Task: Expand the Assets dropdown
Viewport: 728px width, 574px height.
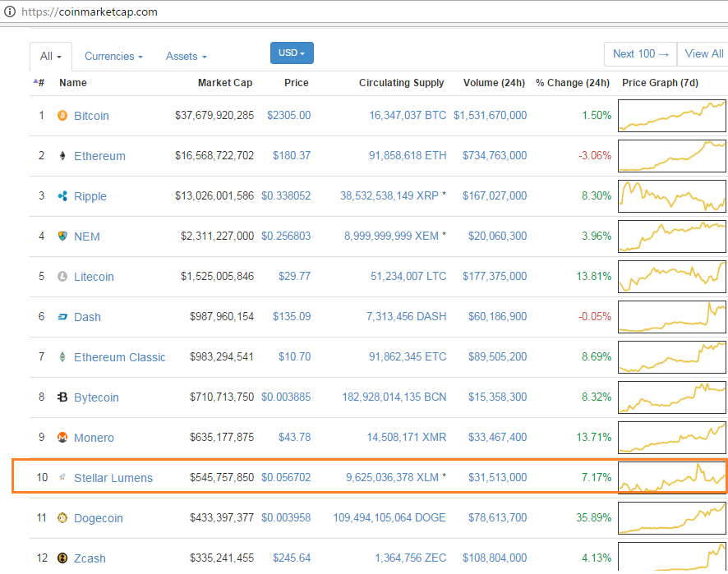Action: (x=187, y=56)
